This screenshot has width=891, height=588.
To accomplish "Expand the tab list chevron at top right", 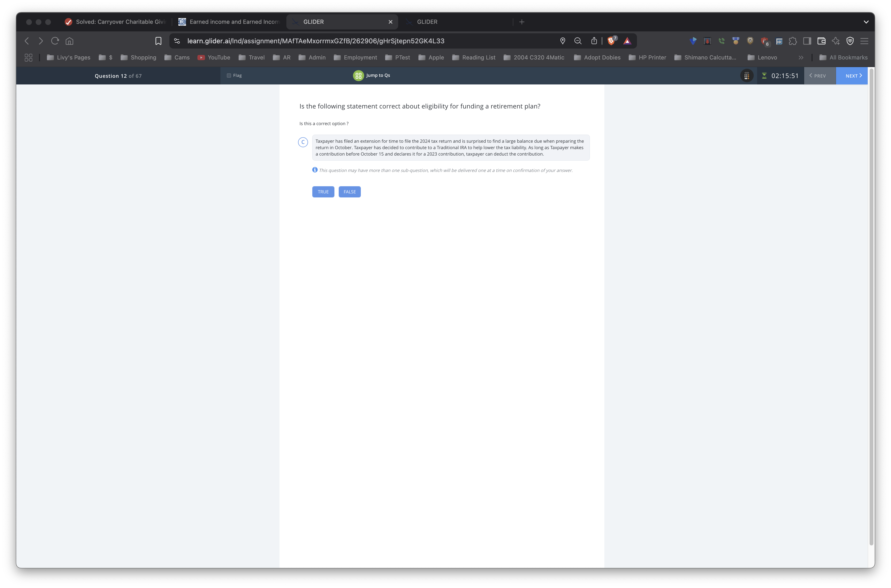I will [866, 22].
